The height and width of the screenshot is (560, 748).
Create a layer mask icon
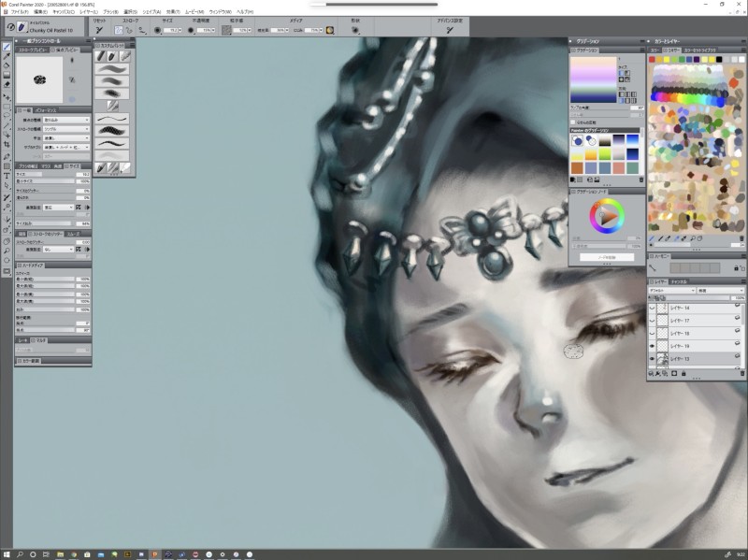tap(674, 374)
